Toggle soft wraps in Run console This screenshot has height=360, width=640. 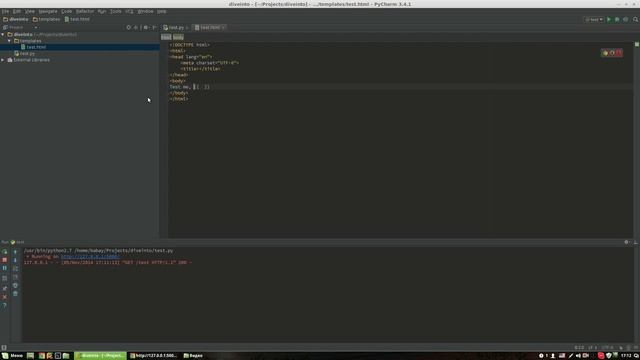[16, 269]
